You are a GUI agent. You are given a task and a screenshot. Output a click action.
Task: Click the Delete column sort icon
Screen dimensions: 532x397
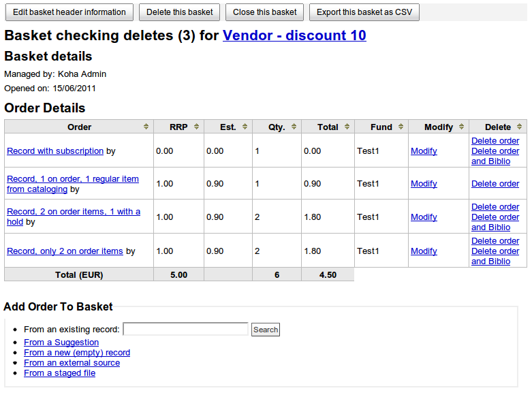pos(520,127)
